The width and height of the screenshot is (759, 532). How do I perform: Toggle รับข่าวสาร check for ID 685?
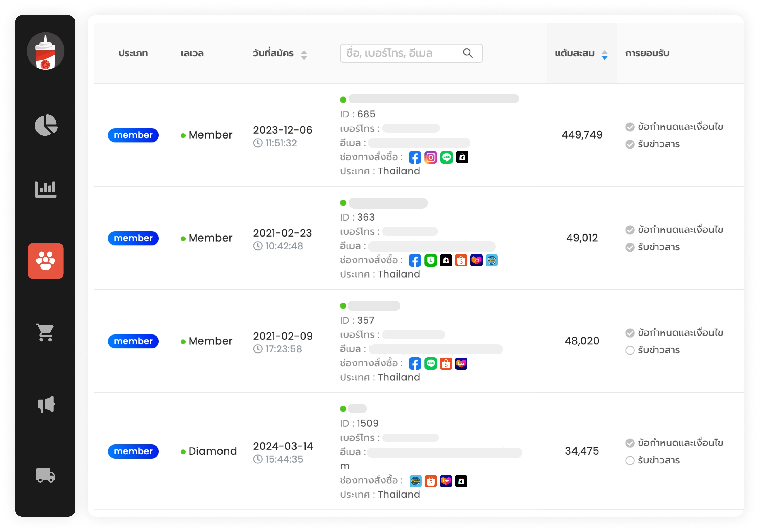(x=630, y=144)
